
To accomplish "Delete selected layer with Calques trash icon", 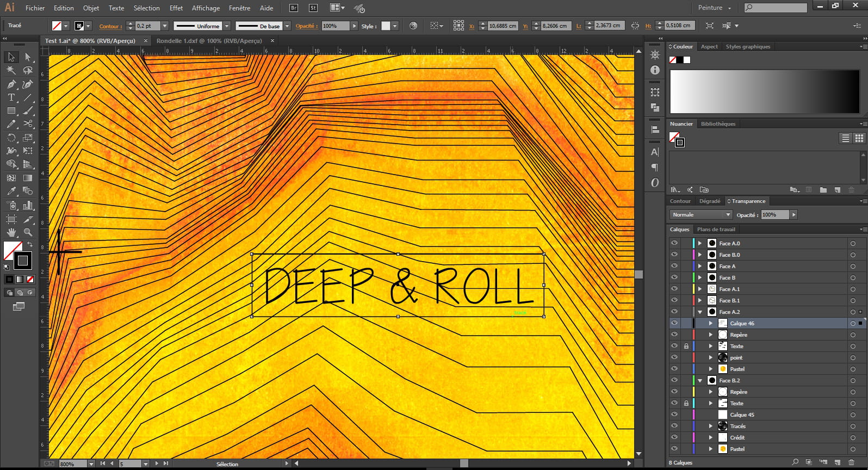I will (x=852, y=462).
